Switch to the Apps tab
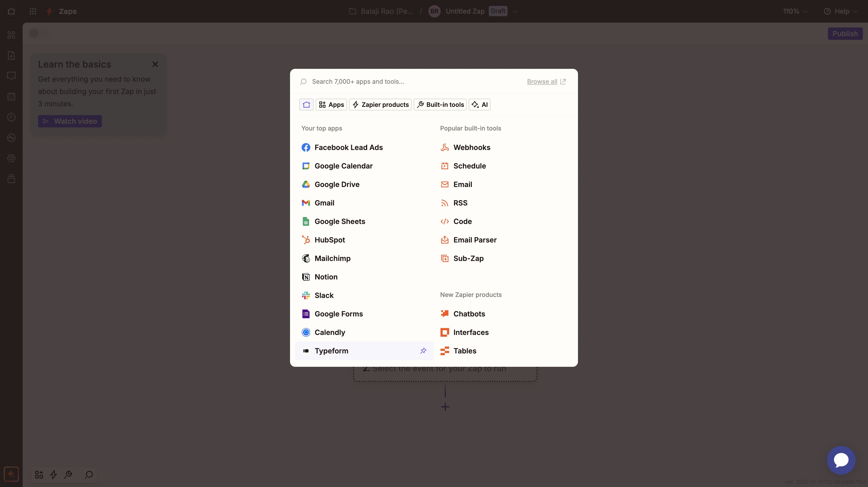This screenshot has width=868, height=487. [331, 105]
